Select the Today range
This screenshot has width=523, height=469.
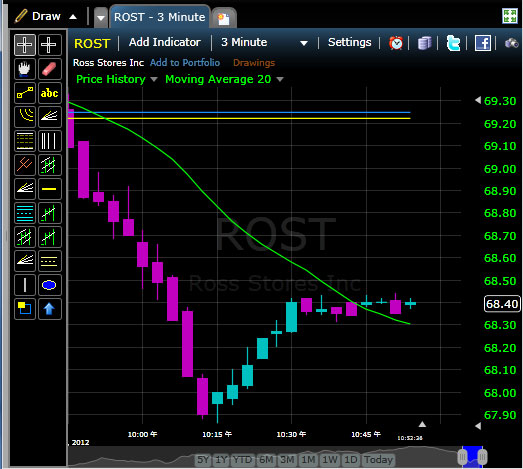tap(378, 460)
